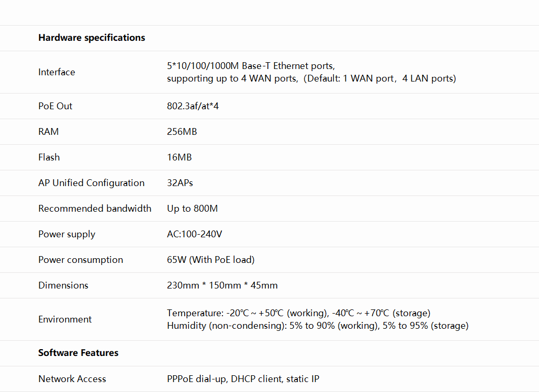Click the Hardware specifications heading

[x=92, y=38]
